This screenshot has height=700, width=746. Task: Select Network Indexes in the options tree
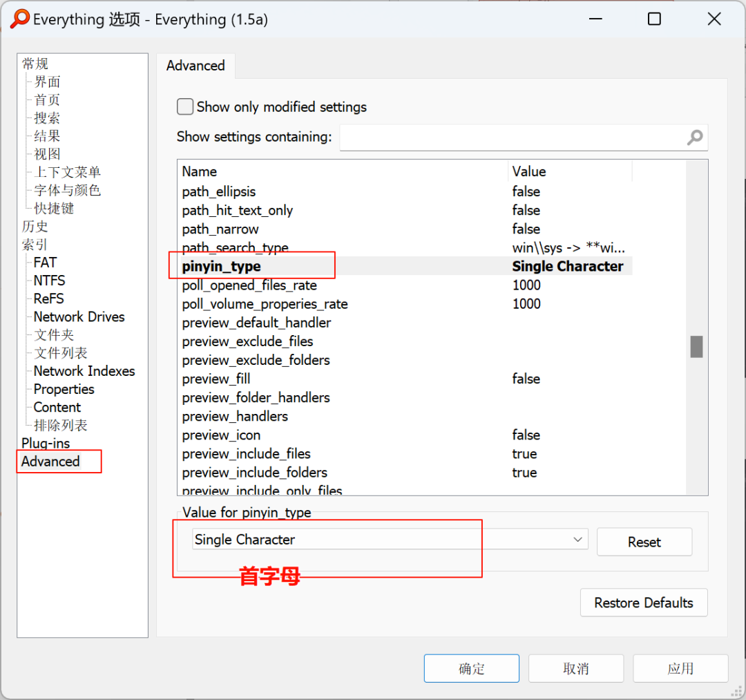click(x=84, y=370)
